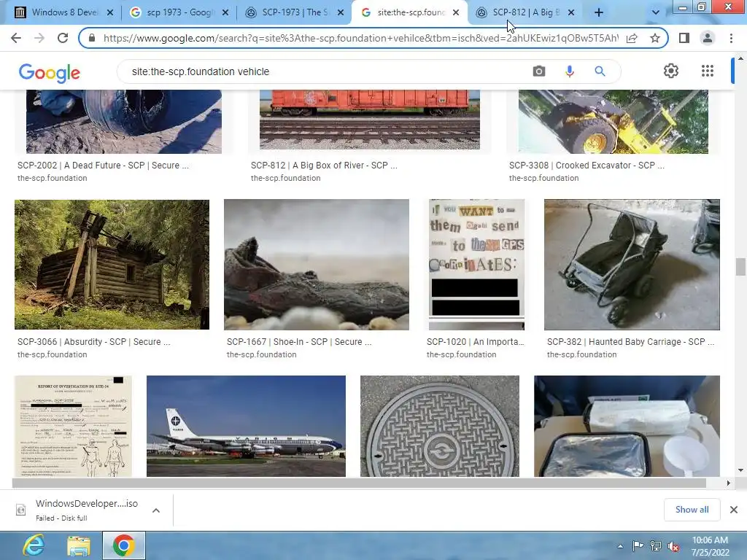
Task: Open a new browser tab
Action: [599, 13]
